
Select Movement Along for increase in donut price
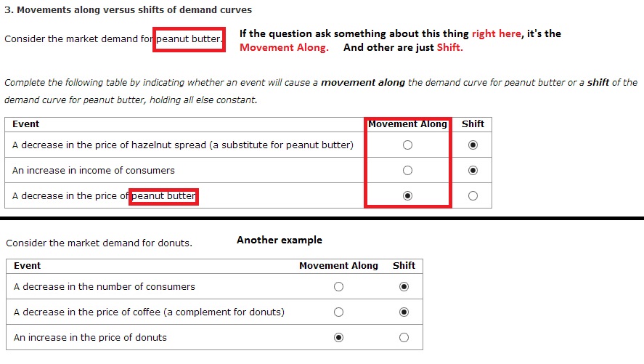click(338, 338)
